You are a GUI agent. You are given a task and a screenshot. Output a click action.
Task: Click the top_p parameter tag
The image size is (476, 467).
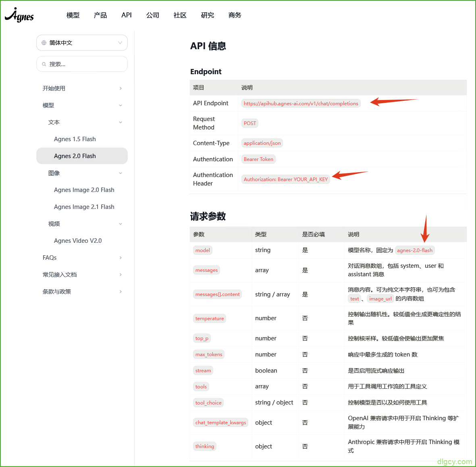pyautogui.click(x=202, y=338)
